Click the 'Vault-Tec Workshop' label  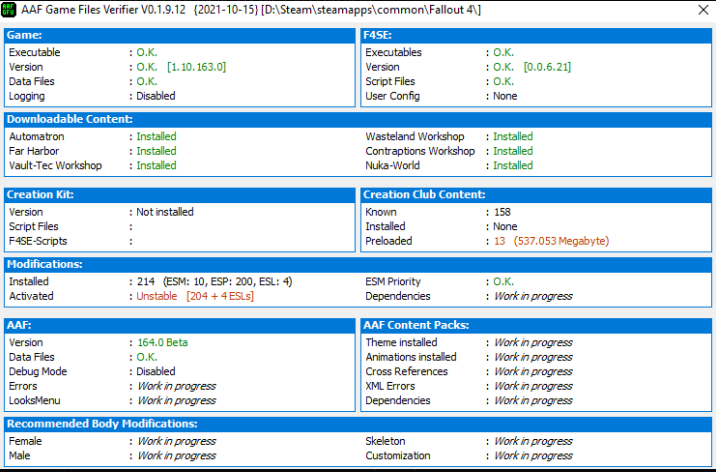click(x=55, y=166)
